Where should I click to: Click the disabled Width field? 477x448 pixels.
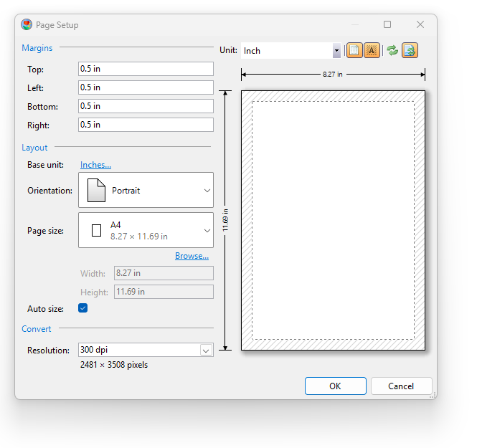[x=164, y=273]
